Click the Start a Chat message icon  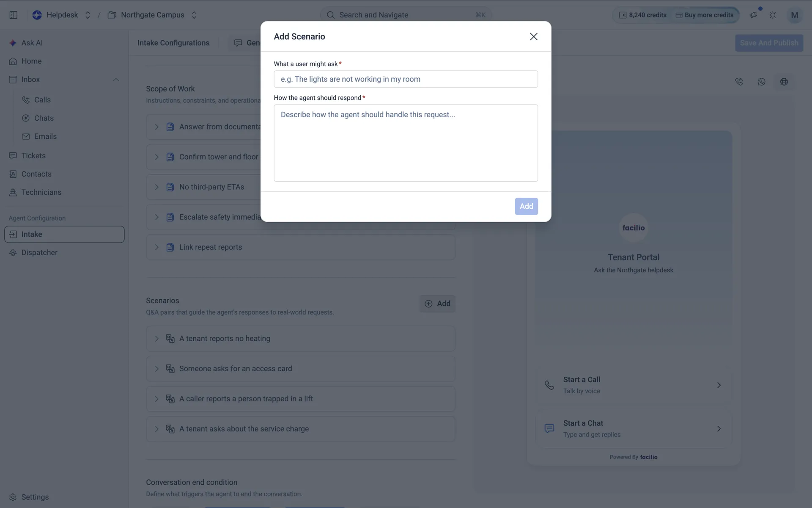click(x=549, y=429)
